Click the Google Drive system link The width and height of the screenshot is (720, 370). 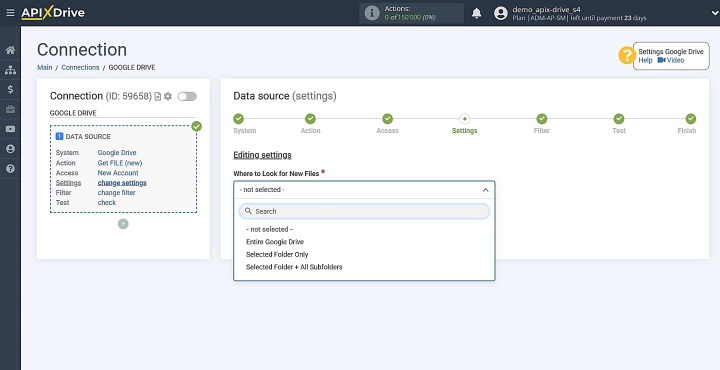pos(117,153)
